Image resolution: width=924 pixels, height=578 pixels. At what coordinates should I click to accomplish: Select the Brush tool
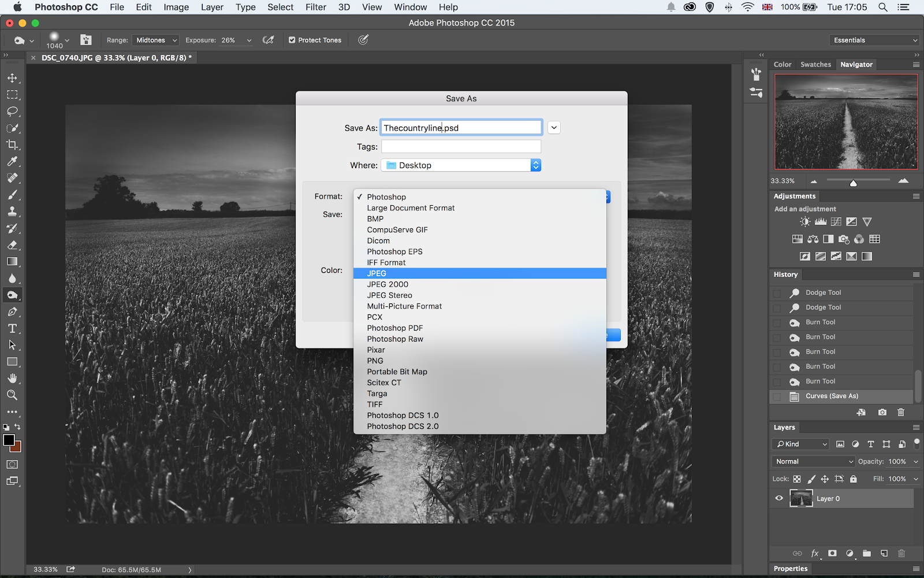click(12, 195)
